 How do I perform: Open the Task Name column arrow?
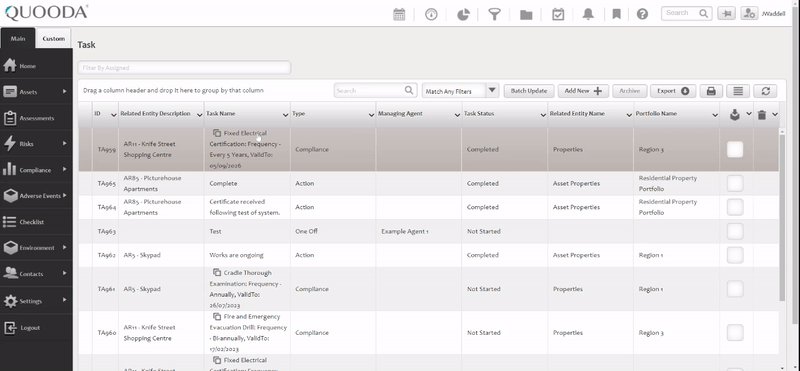point(285,115)
